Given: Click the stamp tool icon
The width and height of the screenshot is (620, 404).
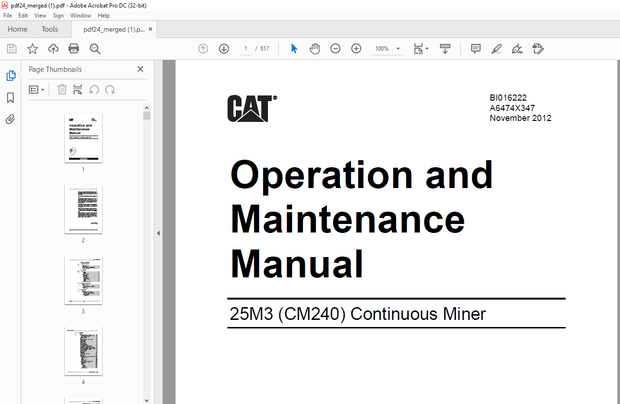Looking at the screenshot, I should pos(538,49).
